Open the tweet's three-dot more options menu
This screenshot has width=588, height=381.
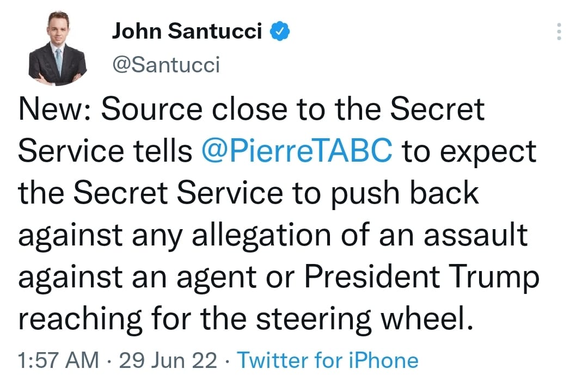click(558, 32)
